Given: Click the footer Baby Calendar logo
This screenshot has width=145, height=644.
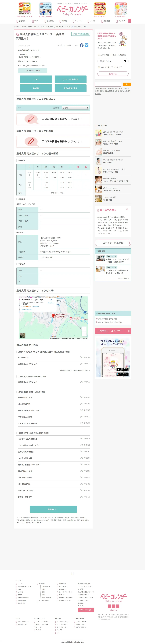Looking at the screenshot, I should pyautogui.click(x=113, y=598).
